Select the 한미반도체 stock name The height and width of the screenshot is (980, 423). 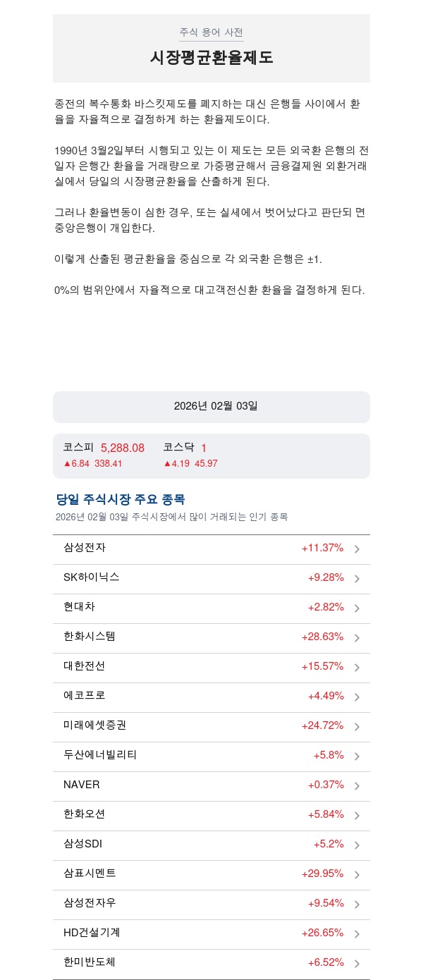pos(90,962)
